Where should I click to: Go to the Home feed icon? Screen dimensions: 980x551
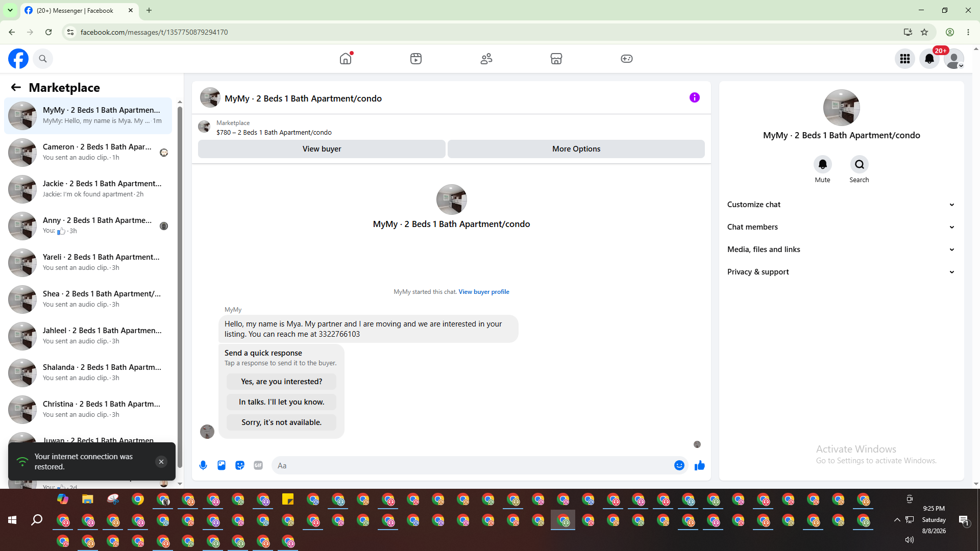346,59
